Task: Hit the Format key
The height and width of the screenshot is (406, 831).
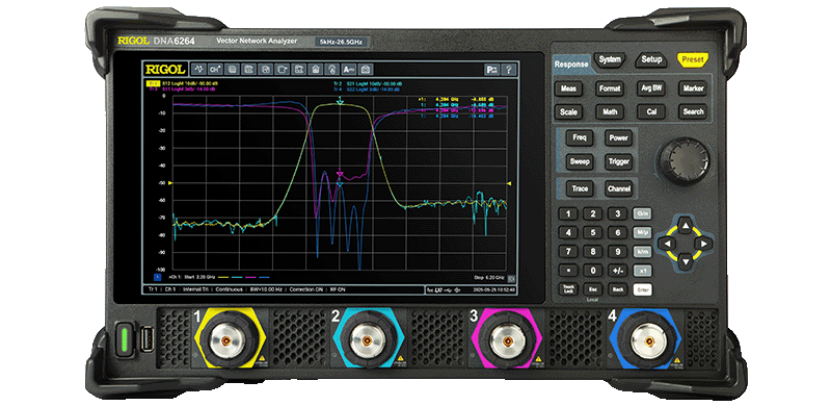Action: tap(610, 89)
